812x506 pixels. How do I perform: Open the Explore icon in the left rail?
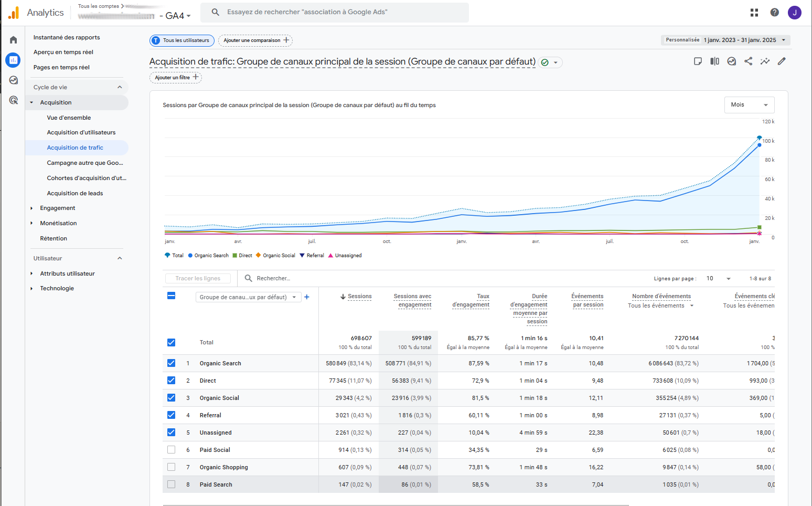point(14,80)
